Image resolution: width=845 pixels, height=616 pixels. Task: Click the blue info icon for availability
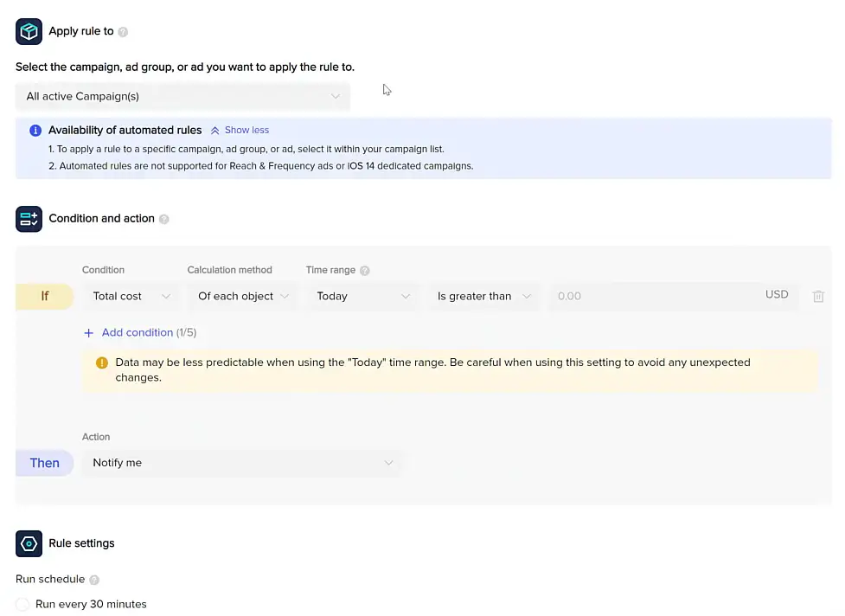pyautogui.click(x=35, y=131)
